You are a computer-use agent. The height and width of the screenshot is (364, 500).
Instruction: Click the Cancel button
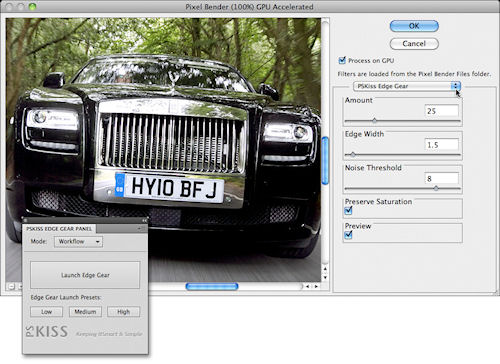(x=414, y=44)
